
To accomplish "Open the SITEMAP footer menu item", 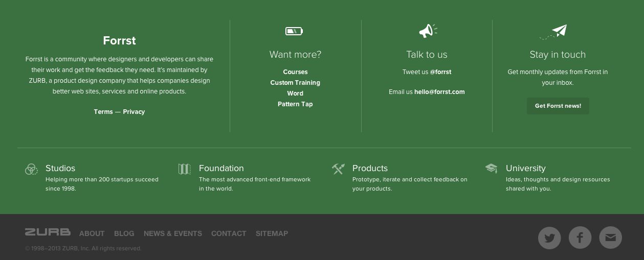I will tap(272, 233).
